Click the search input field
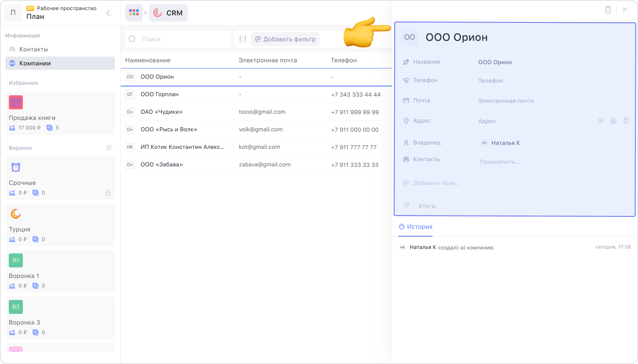The height and width of the screenshot is (364, 638). point(182,39)
